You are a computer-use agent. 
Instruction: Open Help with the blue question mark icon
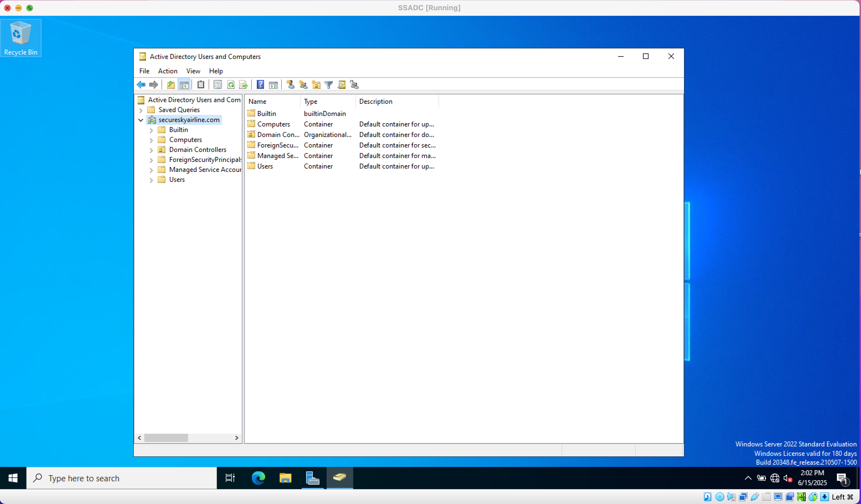click(x=260, y=85)
